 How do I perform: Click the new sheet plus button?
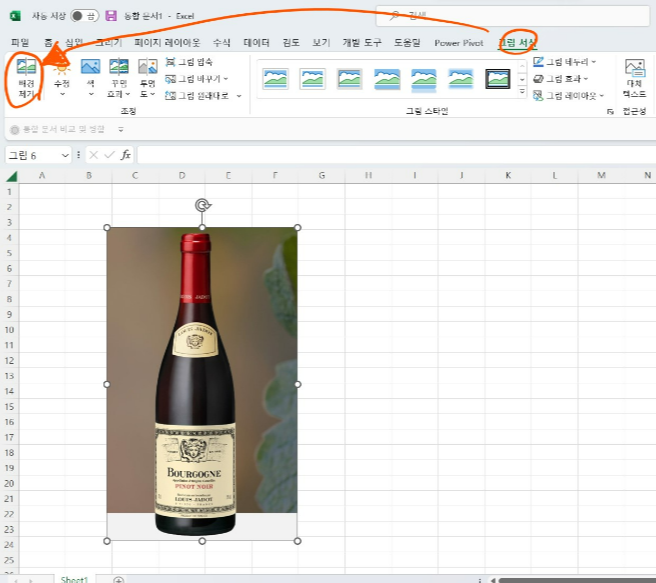pyautogui.click(x=118, y=580)
